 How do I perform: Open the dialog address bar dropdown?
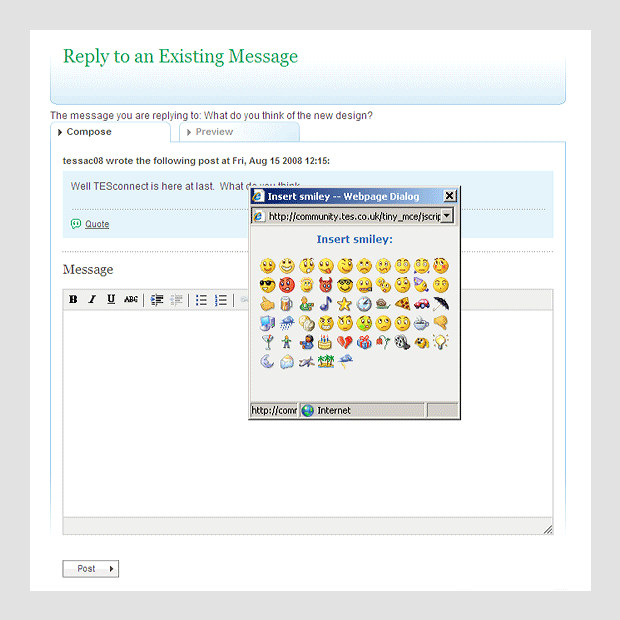click(447, 216)
